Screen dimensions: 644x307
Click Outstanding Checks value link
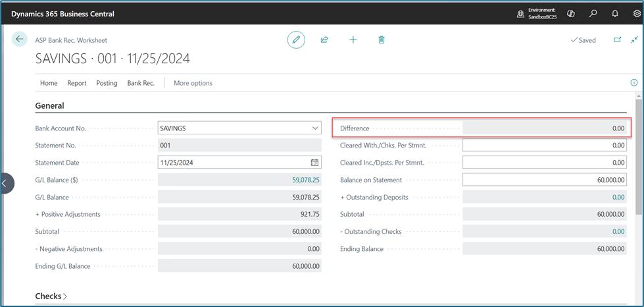(618, 232)
